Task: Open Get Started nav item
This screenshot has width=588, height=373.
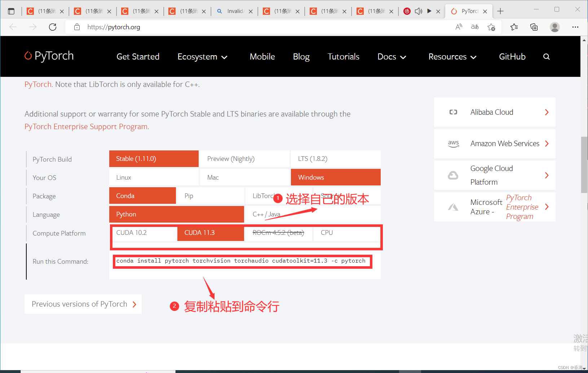Action: click(138, 57)
